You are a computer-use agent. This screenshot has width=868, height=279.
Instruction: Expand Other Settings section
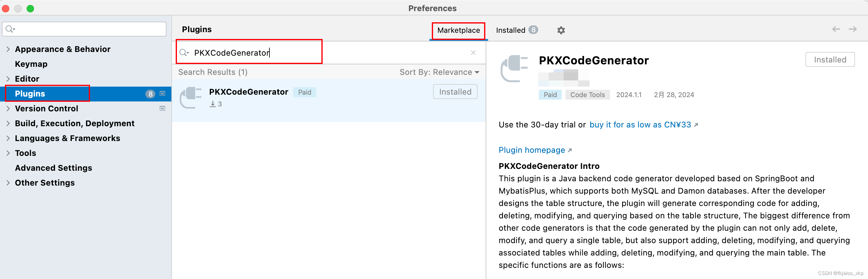point(8,182)
